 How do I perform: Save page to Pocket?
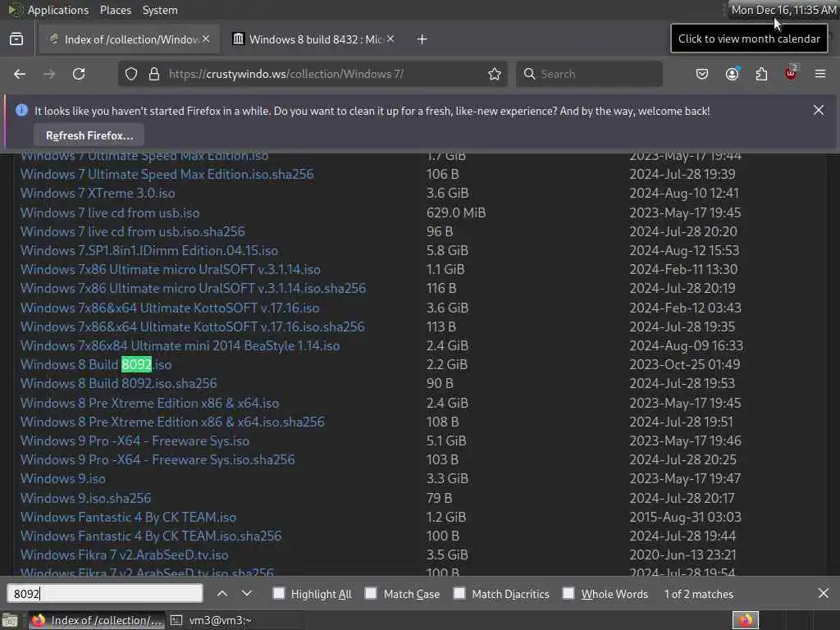[x=702, y=74]
